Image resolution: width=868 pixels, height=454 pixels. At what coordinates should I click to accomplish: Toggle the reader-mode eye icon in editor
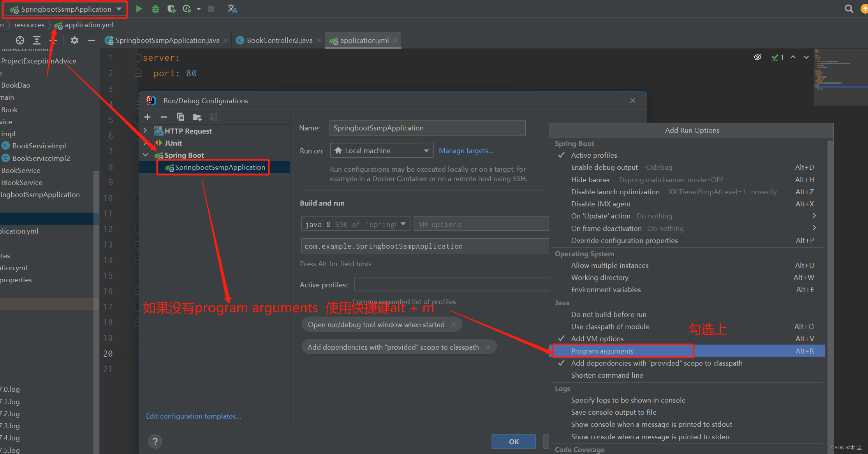757,57
